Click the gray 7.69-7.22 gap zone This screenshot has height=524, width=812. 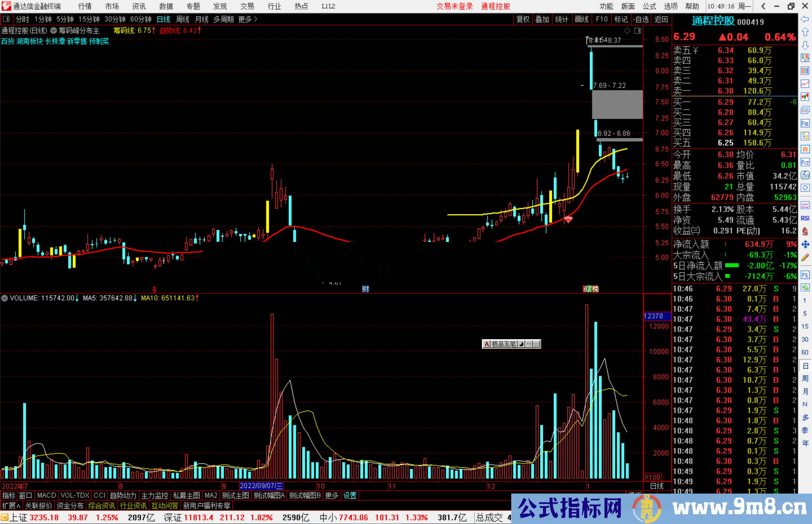(x=617, y=104)
